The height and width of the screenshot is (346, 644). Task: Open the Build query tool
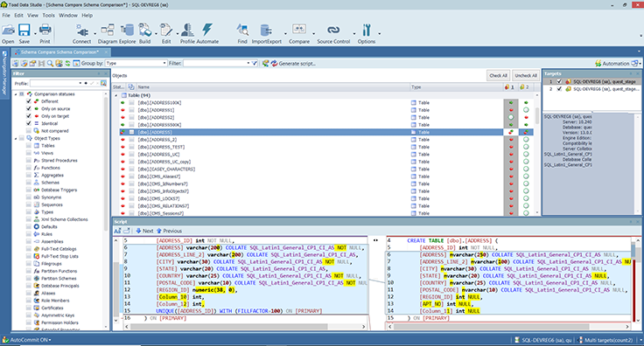[145, 31]
